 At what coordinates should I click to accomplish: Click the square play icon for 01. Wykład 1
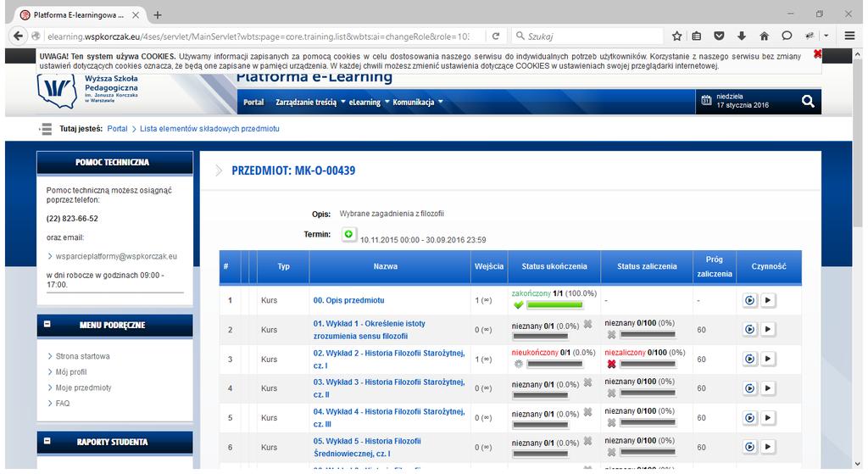(x=768, y=329)
